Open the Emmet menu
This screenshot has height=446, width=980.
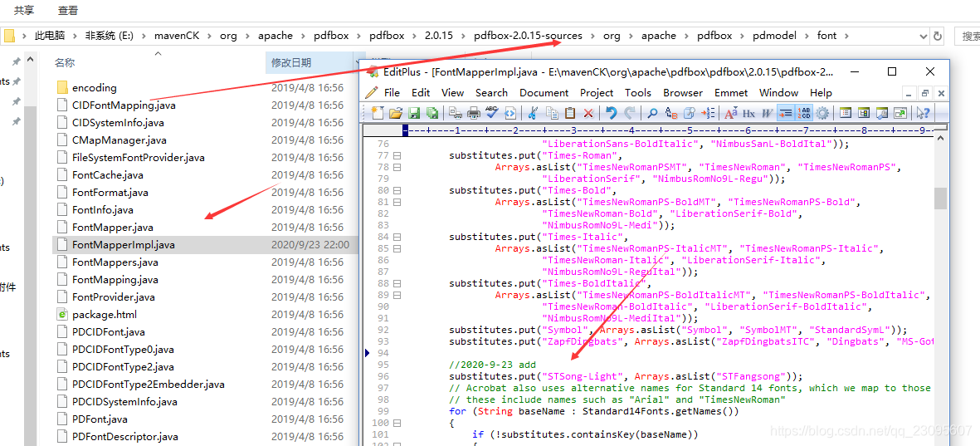pyautogui.click(x=730, y=92)
